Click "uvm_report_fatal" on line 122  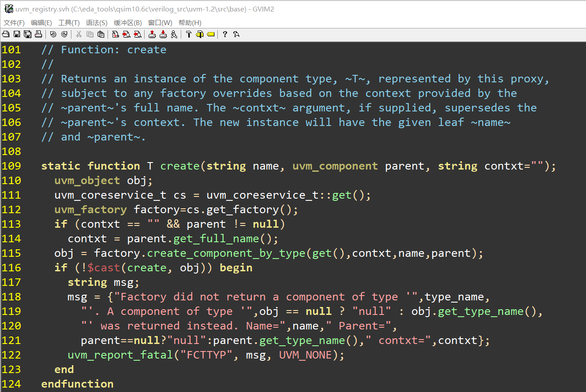[120, 355]
